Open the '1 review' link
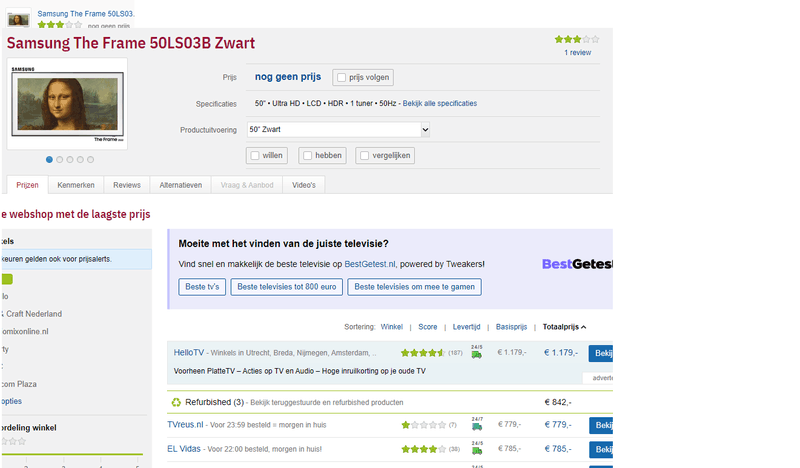The width and height of the screenshot is (800, 468). (578, 53)
